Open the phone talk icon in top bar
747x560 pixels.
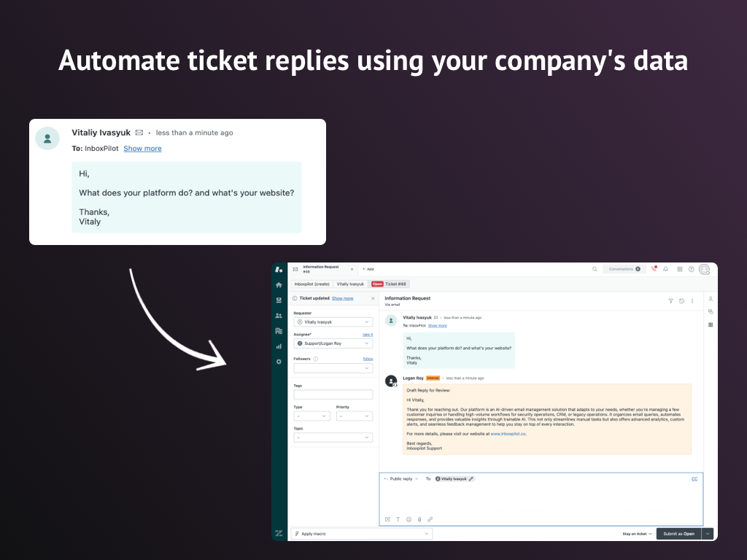click(x=654, y=269)
